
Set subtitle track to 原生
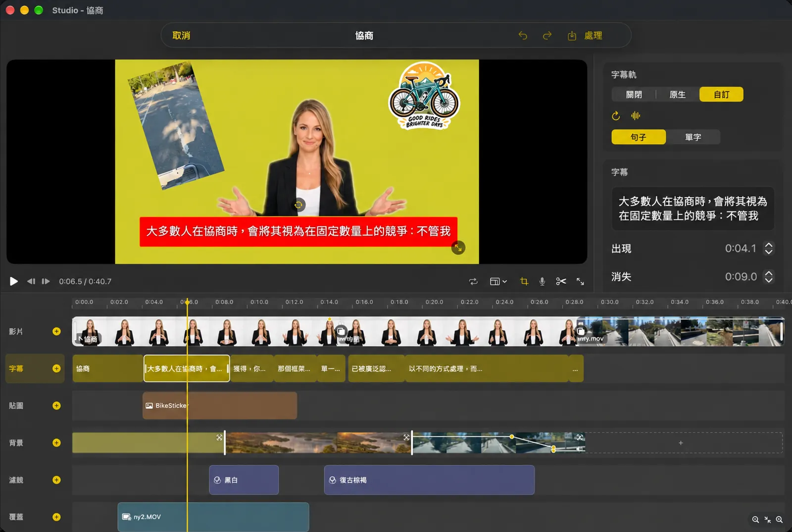(677, 95)
